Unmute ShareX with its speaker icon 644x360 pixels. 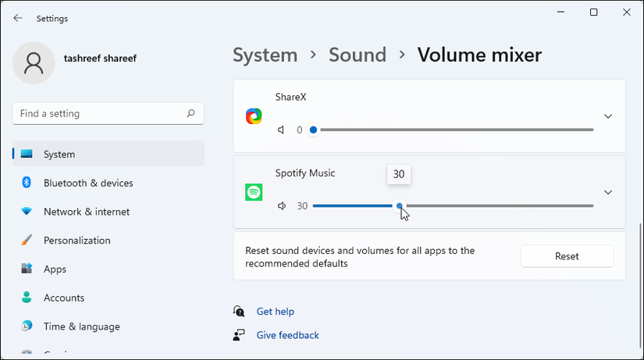coord(281,130)
